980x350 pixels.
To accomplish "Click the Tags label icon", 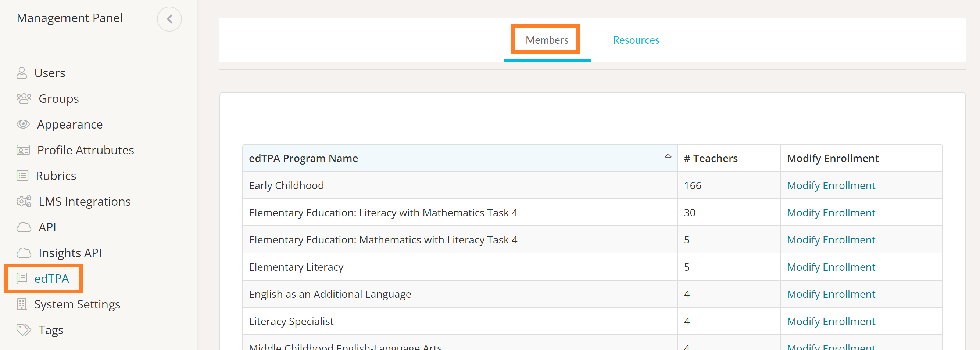I will pyautogui.click(x=24, y=330).
